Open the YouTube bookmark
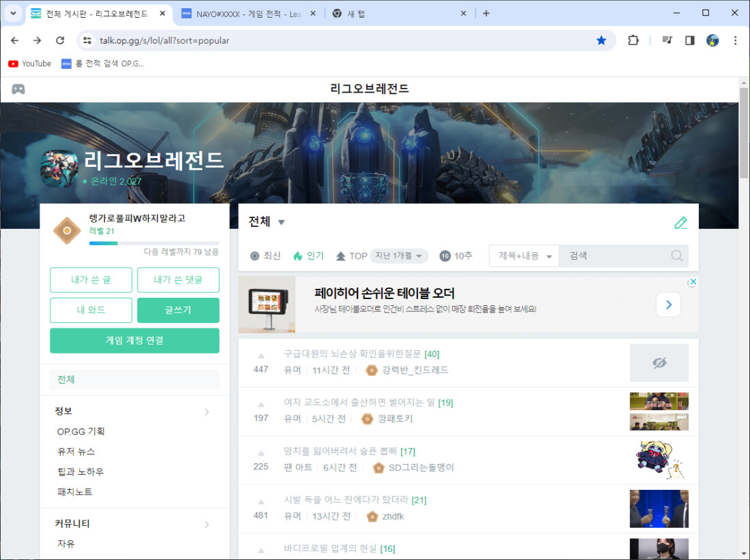Viewport: 750px width, 560px height. (29, 63)
